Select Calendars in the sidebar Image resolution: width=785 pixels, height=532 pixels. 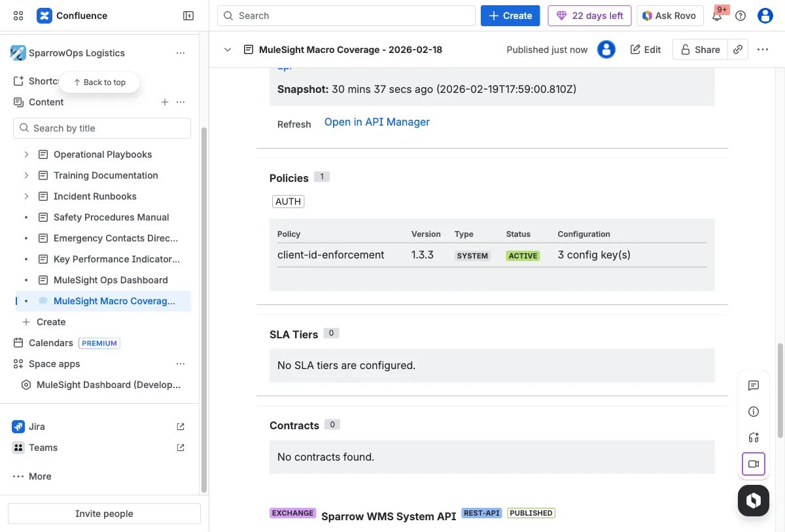pyautogui.click(x=50, y=343)
